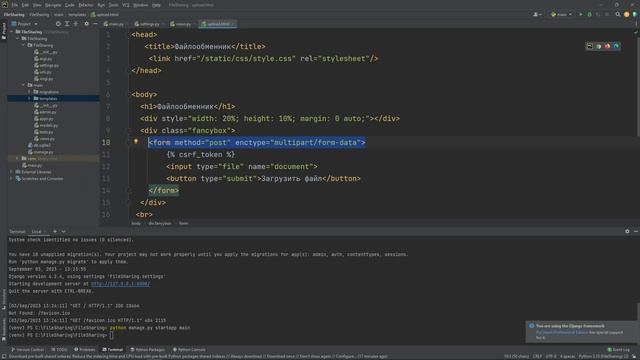Fold the closing form tag region
The width and height of the screenshot is (640, 360).
[128, 191]
